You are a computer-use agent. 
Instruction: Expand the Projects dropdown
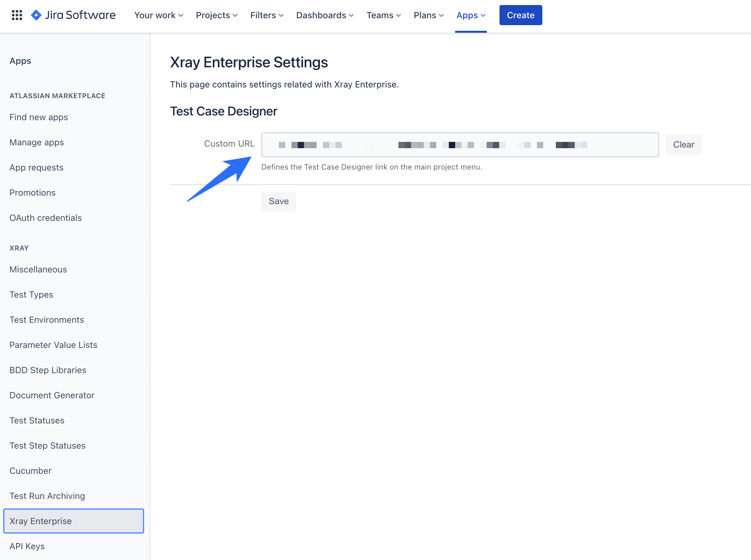point(217,15)
